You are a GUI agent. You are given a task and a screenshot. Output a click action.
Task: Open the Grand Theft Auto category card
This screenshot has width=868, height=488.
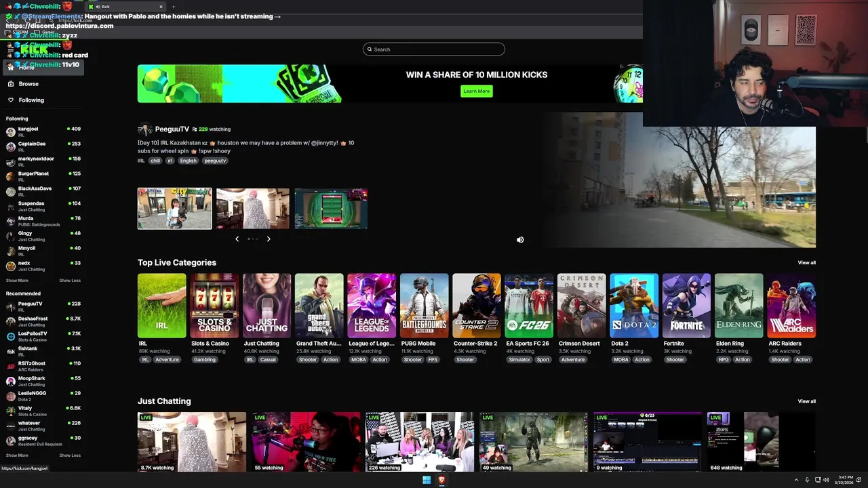pyautogui.click(x=319, y=306)
